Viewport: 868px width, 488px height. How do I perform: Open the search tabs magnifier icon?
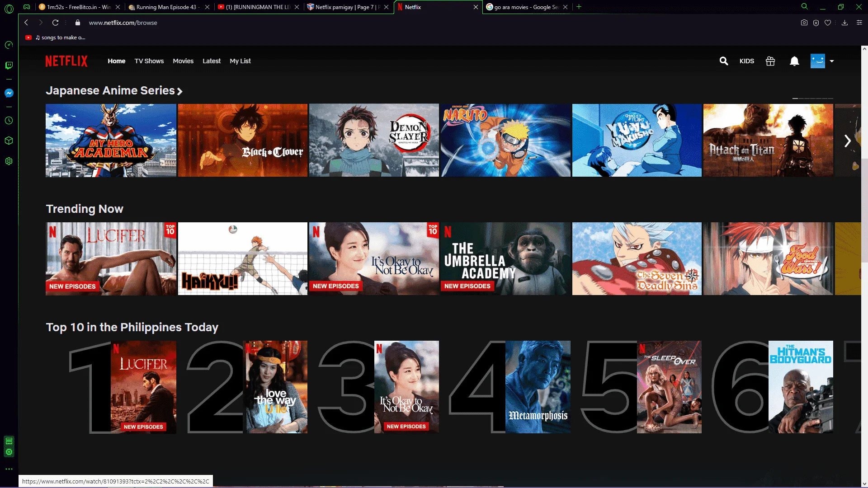[805, 7]
